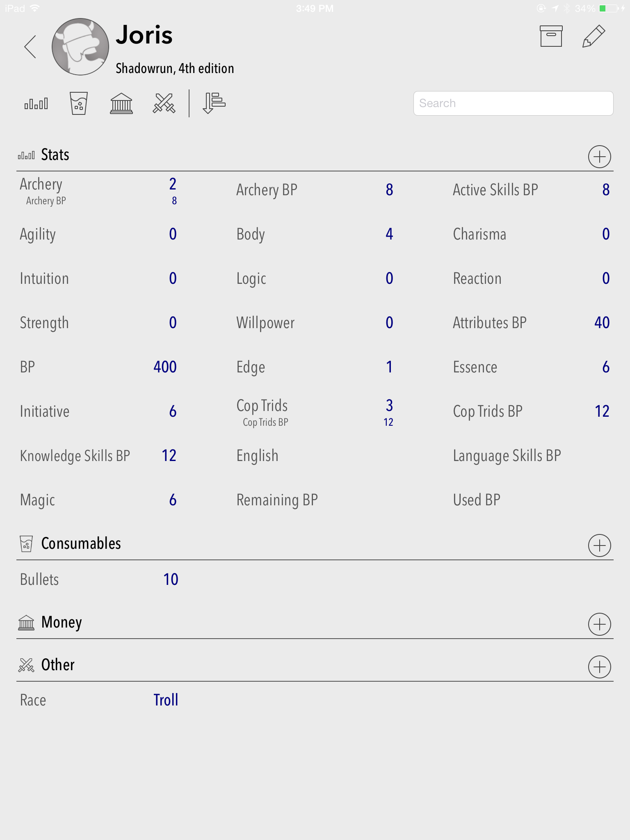The height and width of the screenshot is (840, 630).
Task: Tap the back arrow chevron
Action: [30, 47]
